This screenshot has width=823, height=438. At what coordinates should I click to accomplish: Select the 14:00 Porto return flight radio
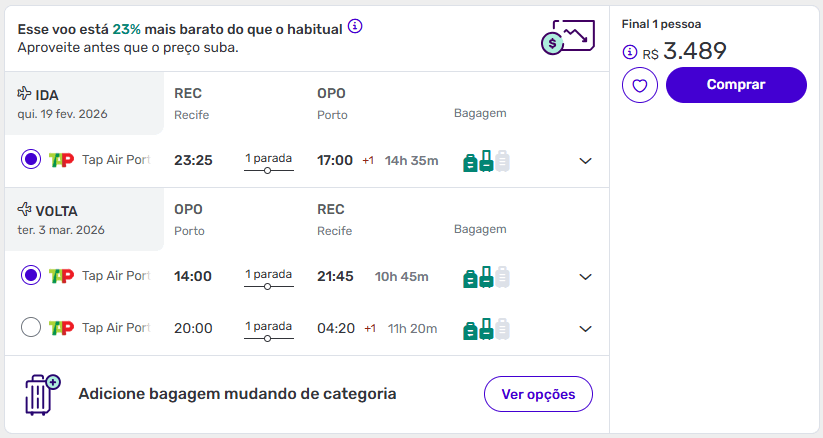click(31, 276)
